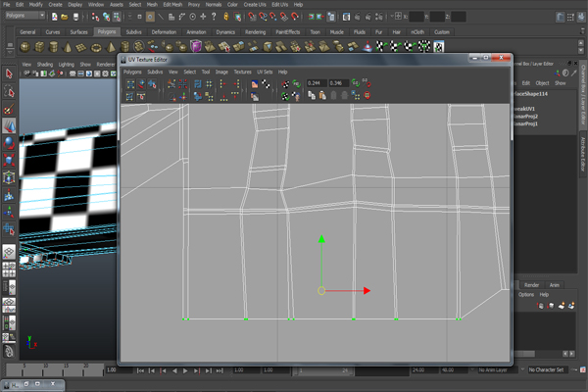Image resolution: width=588 pixels, height=392 pixels.
Task: Click shelf scroll up arrow
Action: coord(581,43)
